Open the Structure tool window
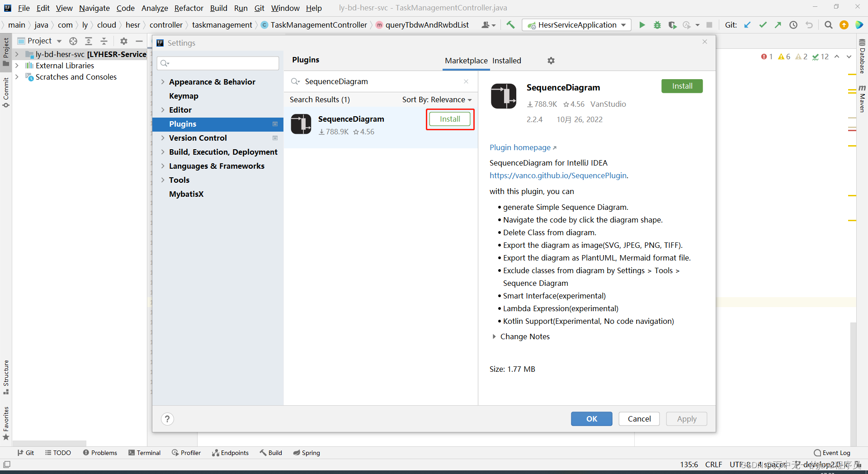 pos(6,377)
